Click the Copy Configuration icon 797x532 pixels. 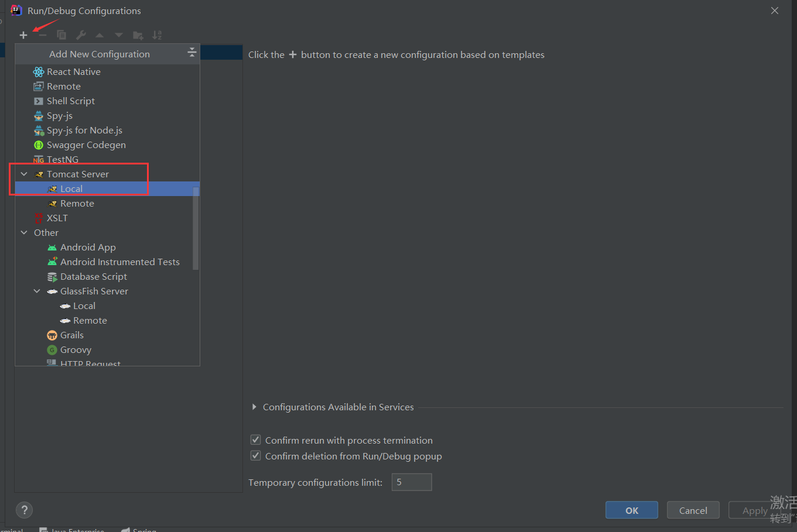point(61,35)
